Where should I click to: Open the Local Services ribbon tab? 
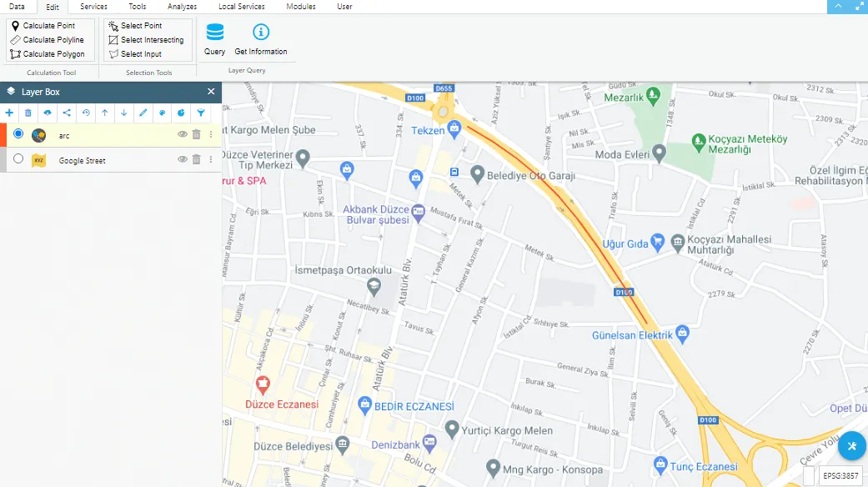click(241, 7)
